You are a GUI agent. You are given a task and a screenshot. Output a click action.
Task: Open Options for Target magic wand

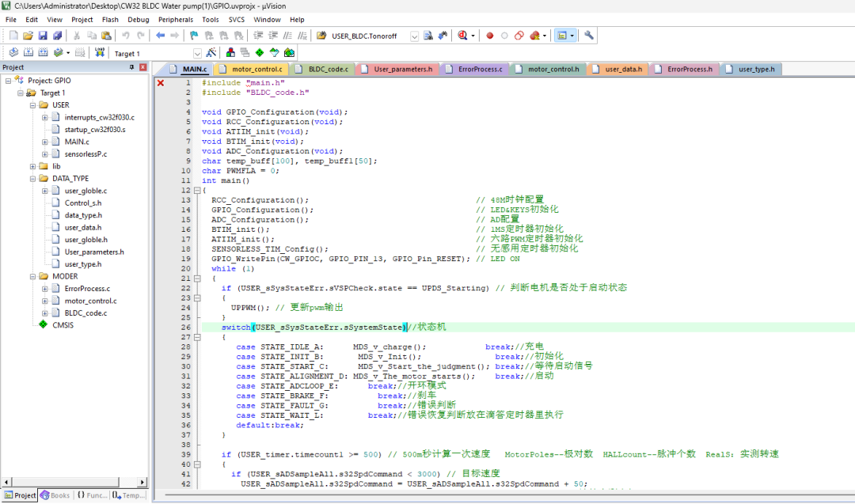[211, 53]
